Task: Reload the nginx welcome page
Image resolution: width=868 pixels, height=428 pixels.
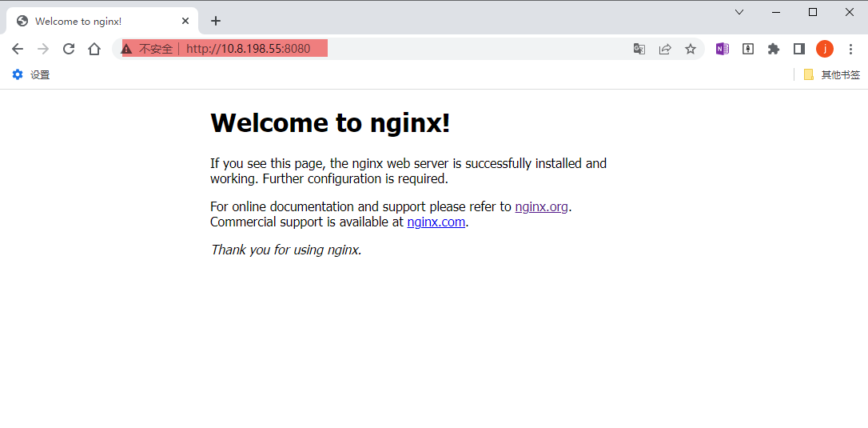Action: coord(69,49)
